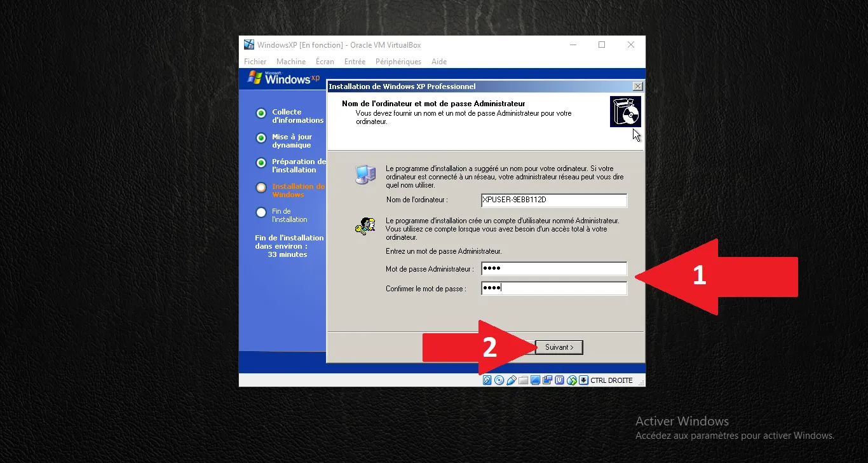
Task: Open the Aide menu
Action: pyautogui.click(x=439, y=62)
